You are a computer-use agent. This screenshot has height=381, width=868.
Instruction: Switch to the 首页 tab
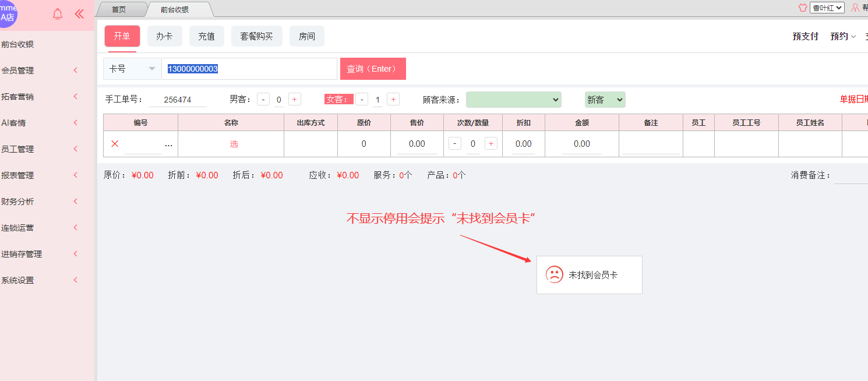coord(119,9)
